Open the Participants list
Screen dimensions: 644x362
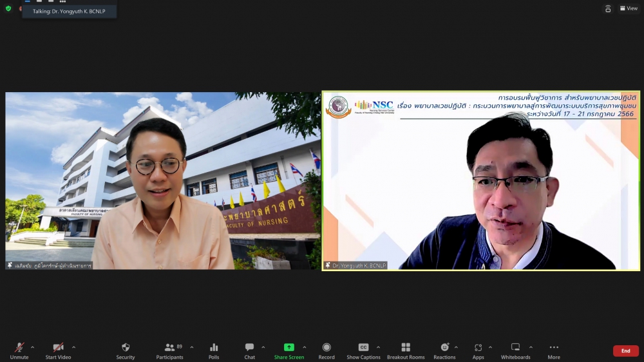tap(170, 350)
